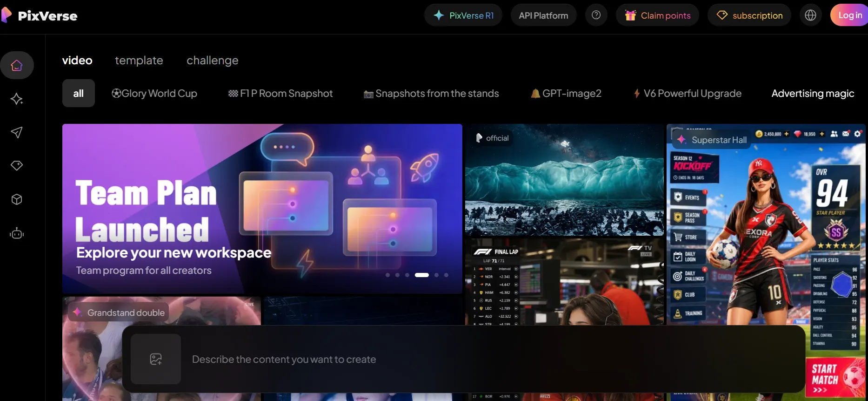The image size is (868, 401).
Task: Click the Log in button
Action: coord(849,15)
